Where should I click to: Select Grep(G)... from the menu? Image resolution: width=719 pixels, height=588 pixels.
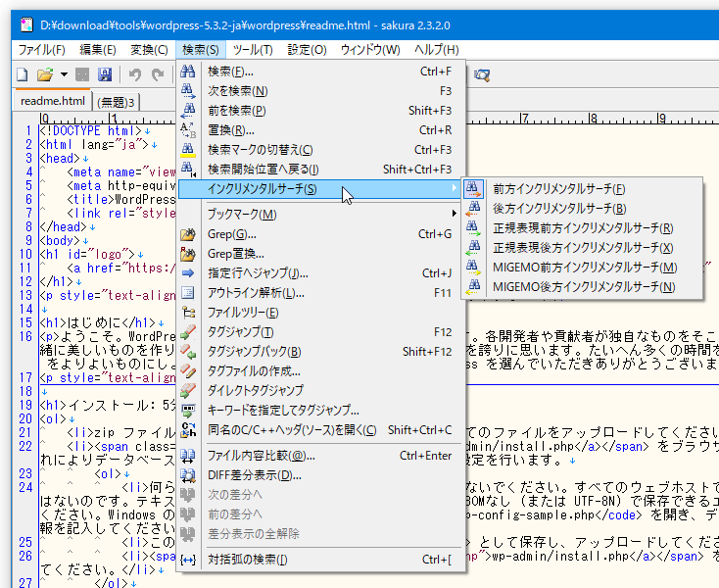319,234
